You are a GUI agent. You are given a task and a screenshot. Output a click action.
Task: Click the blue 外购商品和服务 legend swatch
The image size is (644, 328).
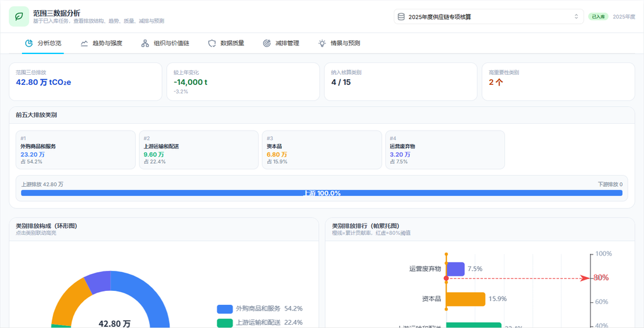(x=225, y=309)
